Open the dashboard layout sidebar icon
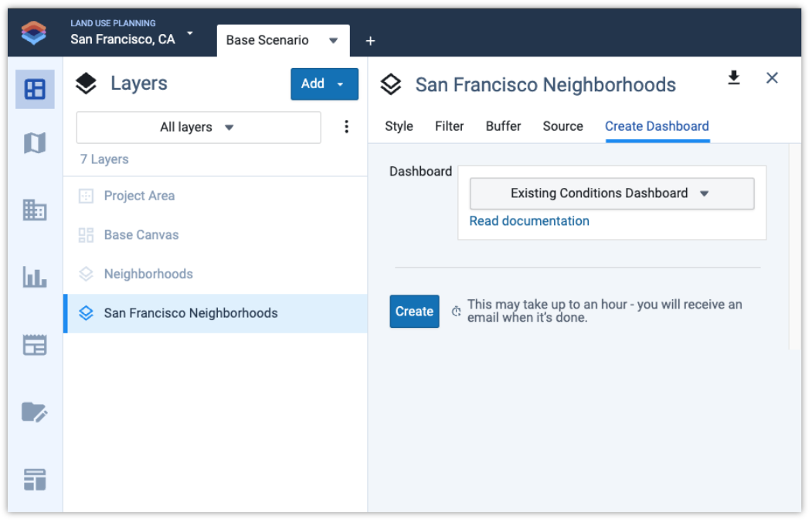This screenshot has height=522, width=812. pyautogui.click(x=35, y=479)
